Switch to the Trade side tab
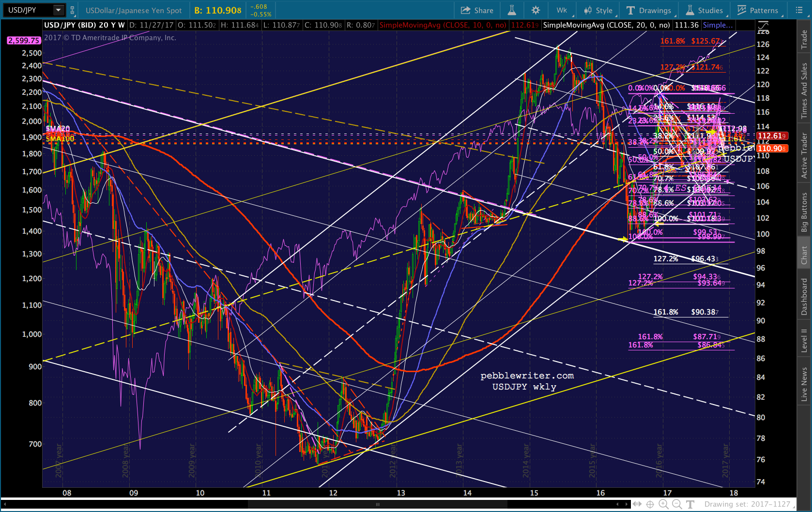812x512 pixels. click(x=804, y=39)
